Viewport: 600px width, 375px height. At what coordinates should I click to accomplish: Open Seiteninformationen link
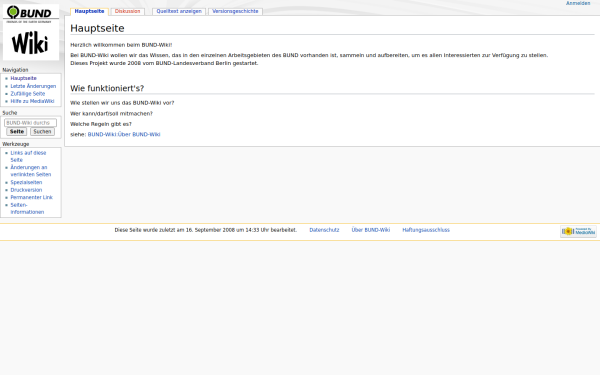27,208
